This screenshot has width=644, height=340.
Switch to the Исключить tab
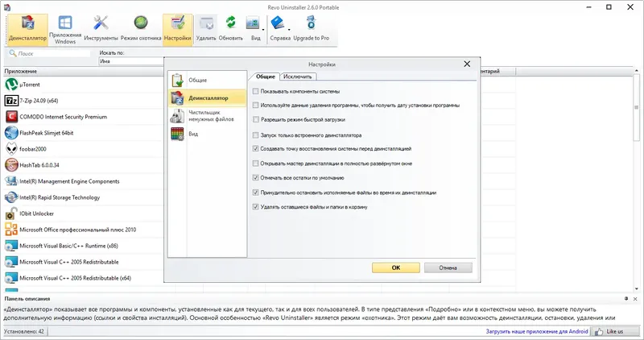point(298,77)
